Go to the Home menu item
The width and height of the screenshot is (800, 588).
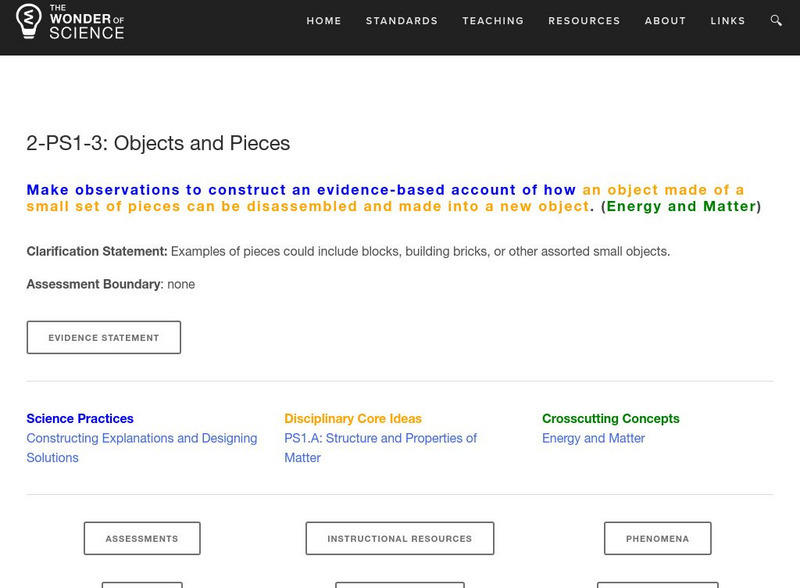point(324,21)
